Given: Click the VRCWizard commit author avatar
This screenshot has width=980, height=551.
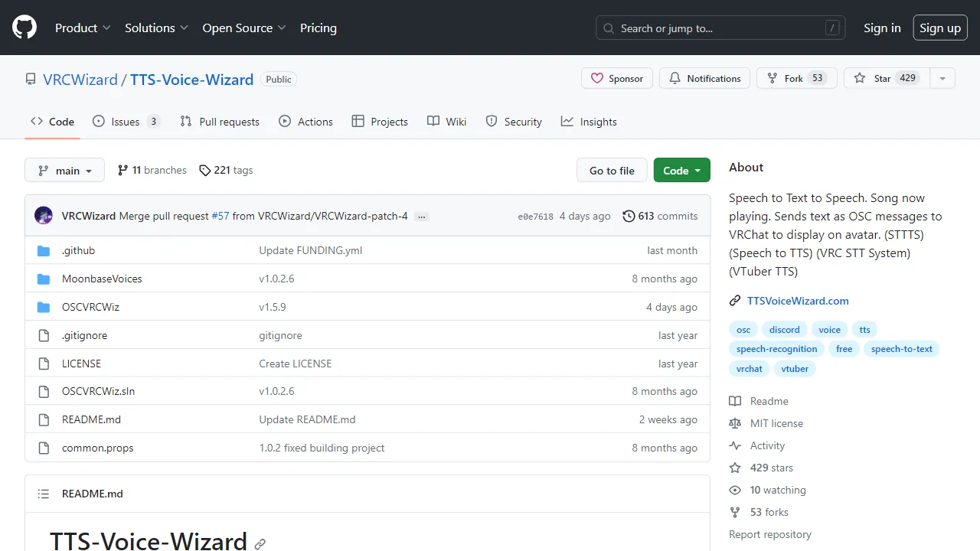Looking at the screenshot, I should (x=44, y=216).
